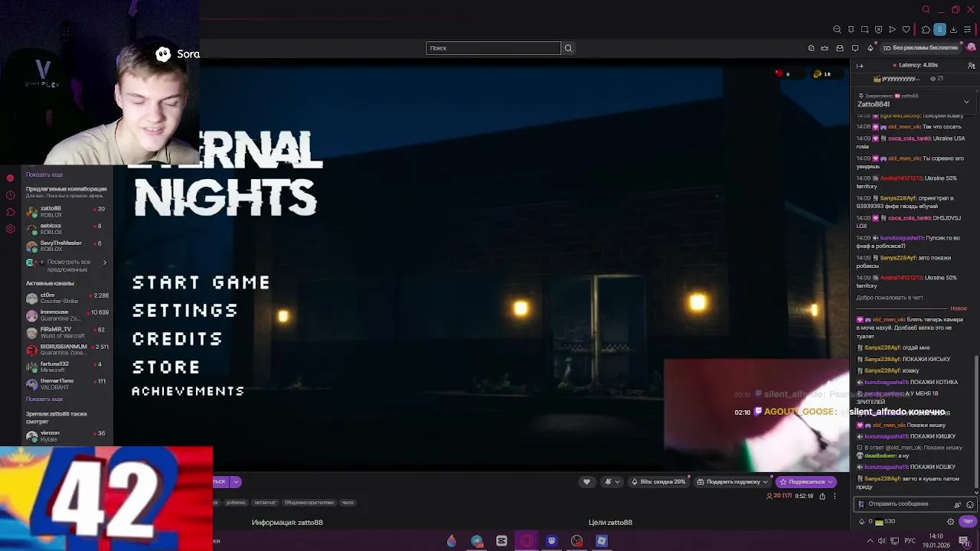Image resolution: width=980 pixels, height=551 pixels.
Task: Open the purple dropdown arrow beside the cut-off button
Action: (236, 482)
